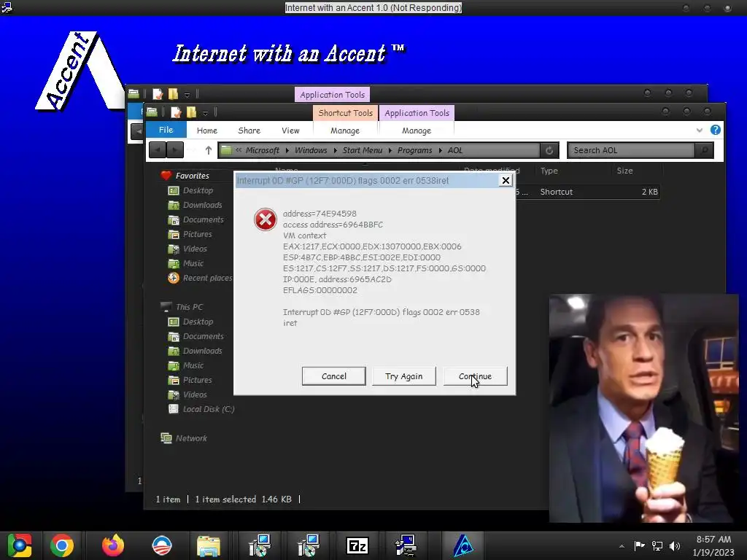Click the installer icon left of the 7-Zip icon
The height and width of the screenshot is (560, 747).
[x=309, y=545]
